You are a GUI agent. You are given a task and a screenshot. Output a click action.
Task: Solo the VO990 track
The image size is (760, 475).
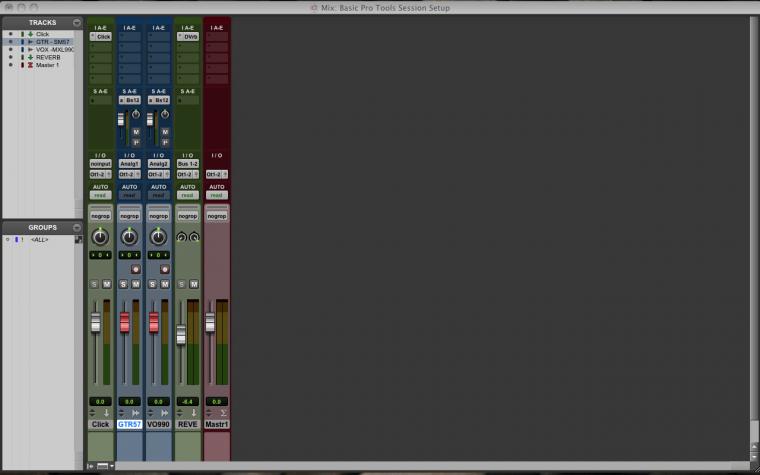pos(153,284)
